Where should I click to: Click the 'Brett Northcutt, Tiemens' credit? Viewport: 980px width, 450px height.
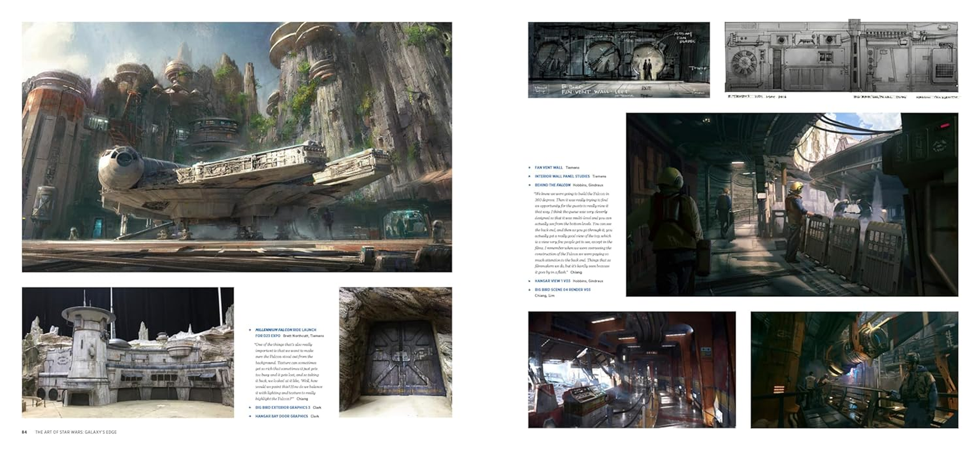point(303,336)
